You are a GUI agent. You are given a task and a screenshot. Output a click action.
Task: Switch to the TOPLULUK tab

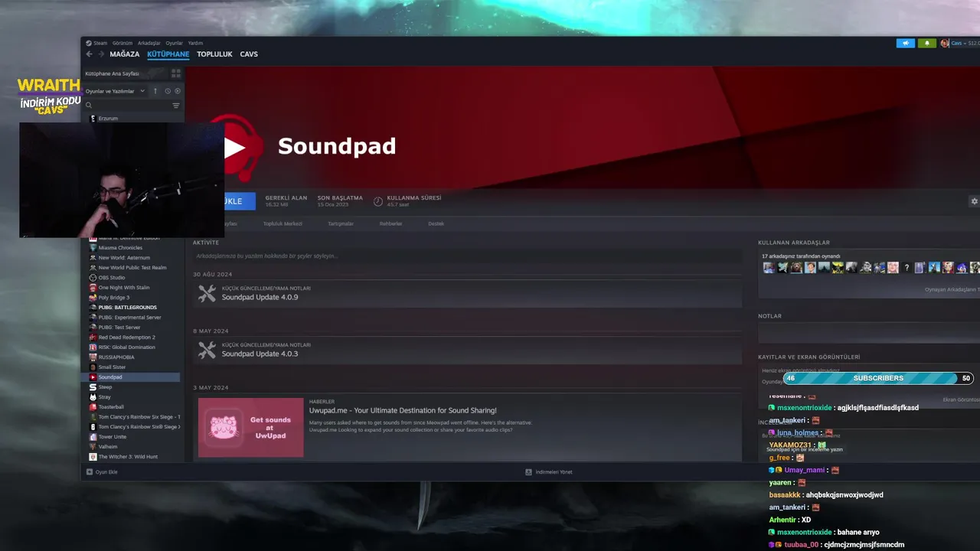click(214, 54)
